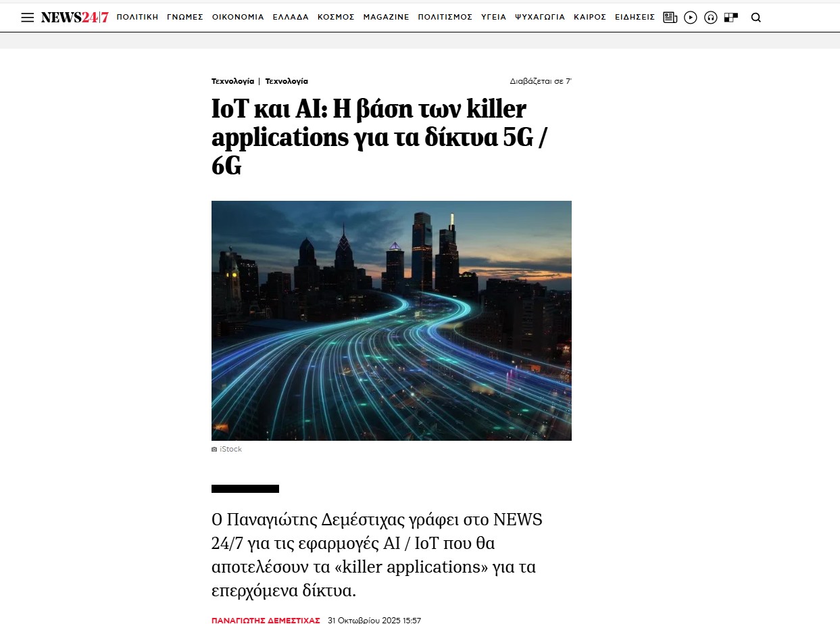Image resolution: width=840 pixels, height=624 pixels.
Task: Open the ΠΟΛΙΤΙΣΜΟΣ section
Action: click(445, 18)
